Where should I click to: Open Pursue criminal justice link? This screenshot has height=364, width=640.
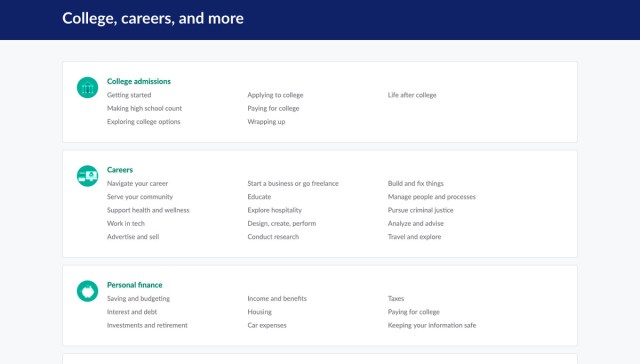[x=420, y=210]
